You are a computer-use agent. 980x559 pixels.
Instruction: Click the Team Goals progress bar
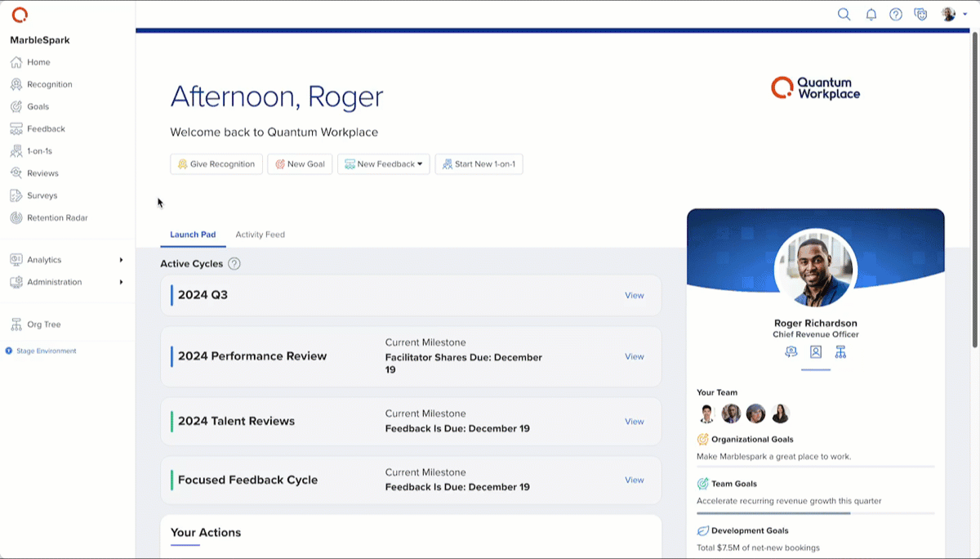click(815, 513)
